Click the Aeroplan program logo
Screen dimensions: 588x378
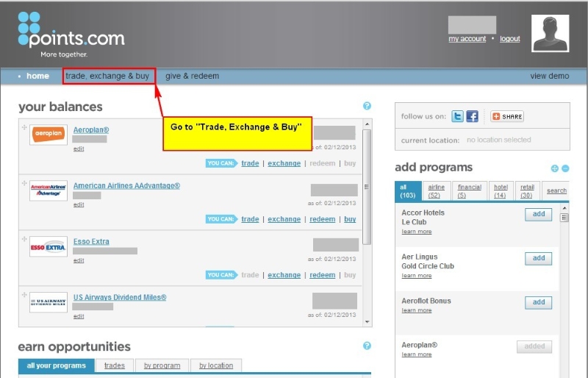coord(49,135)
